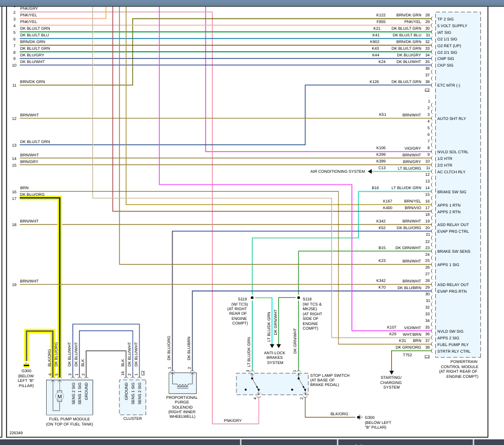Screen dimensions: 504x445
Task: Click circuit code B16
Action: [x=375, y=188]
